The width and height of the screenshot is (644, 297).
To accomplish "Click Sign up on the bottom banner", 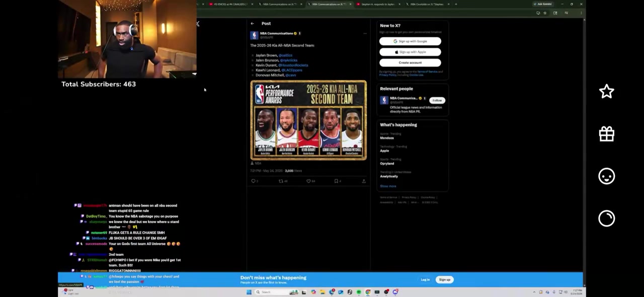I will point(445,280).
